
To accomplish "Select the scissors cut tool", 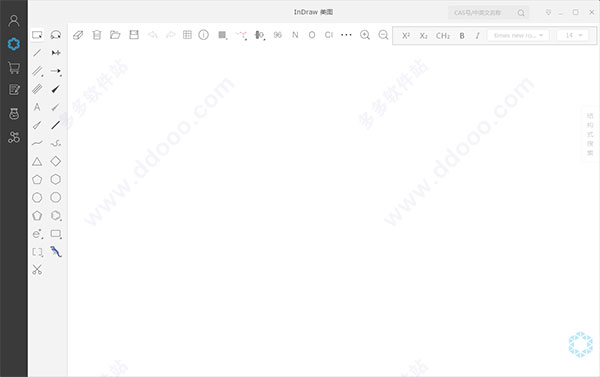I will [37, 270].
